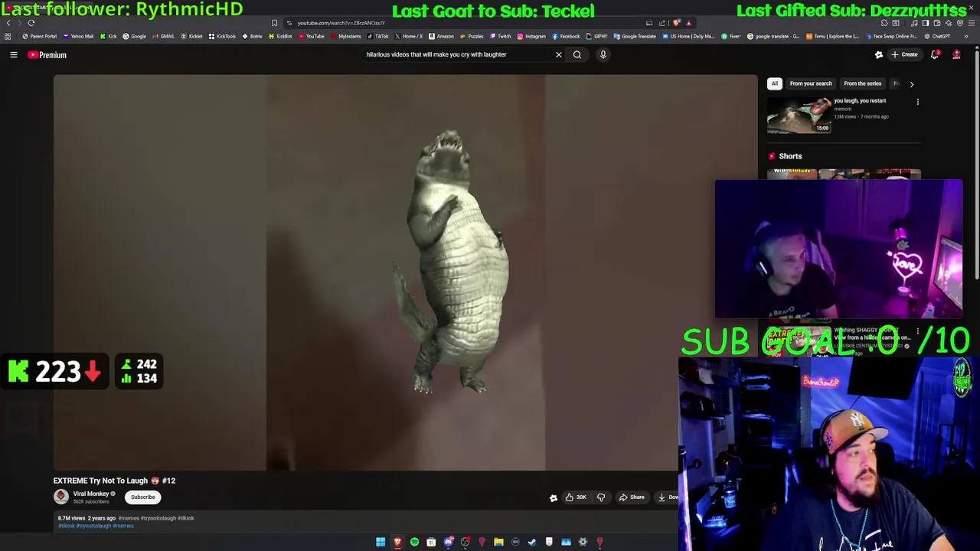Click the video player area
980x551 pixels.
[x=405, y=272]
